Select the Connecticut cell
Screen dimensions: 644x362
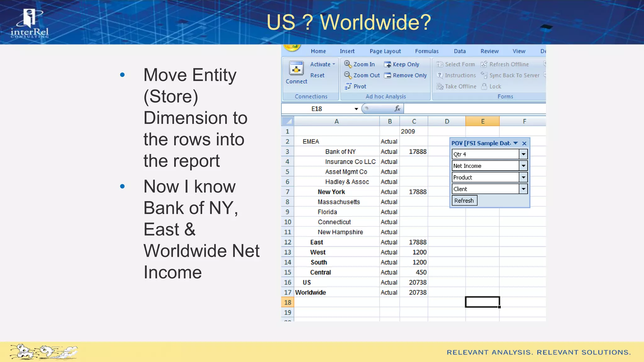coord(336,222)
